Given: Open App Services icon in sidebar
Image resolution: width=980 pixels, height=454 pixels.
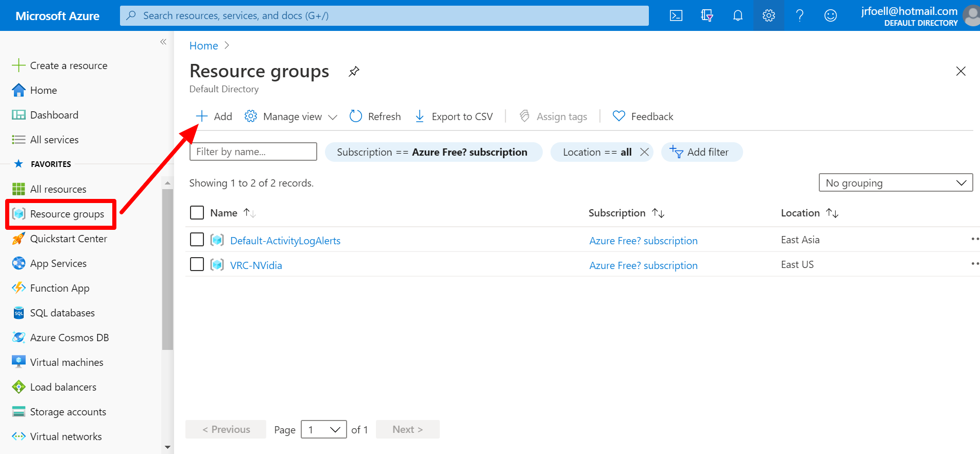Looking at the screenshot, I should click(19, 263).
